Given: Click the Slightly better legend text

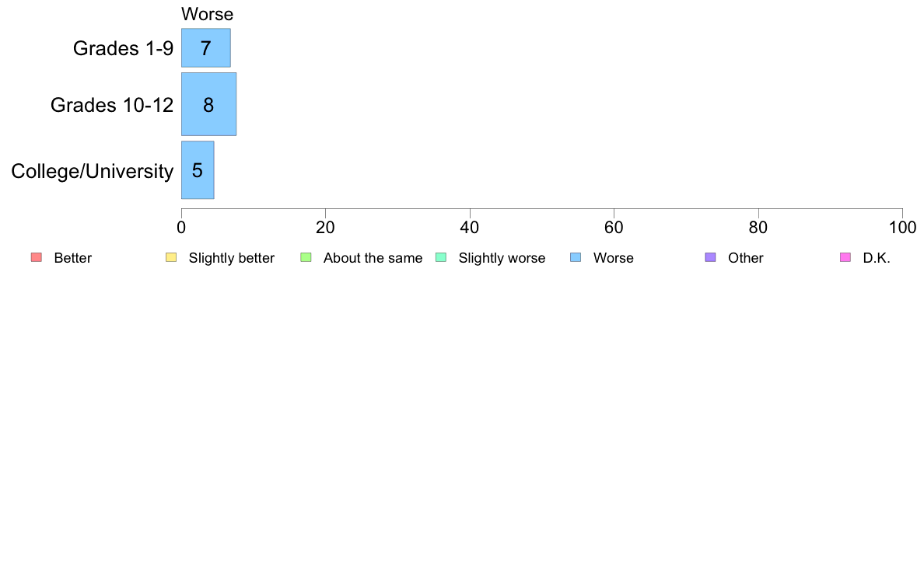Looking at the screenshot, I should click(232, 258).
